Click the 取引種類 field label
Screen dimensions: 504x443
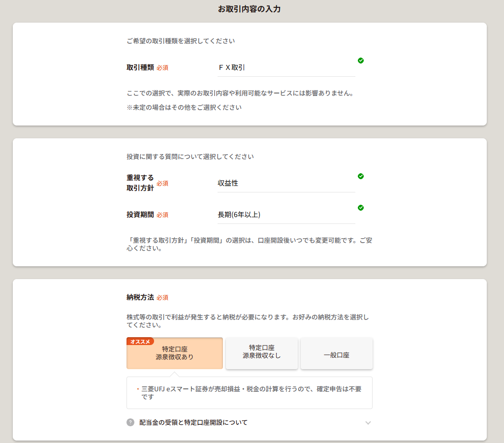[140, 67]
